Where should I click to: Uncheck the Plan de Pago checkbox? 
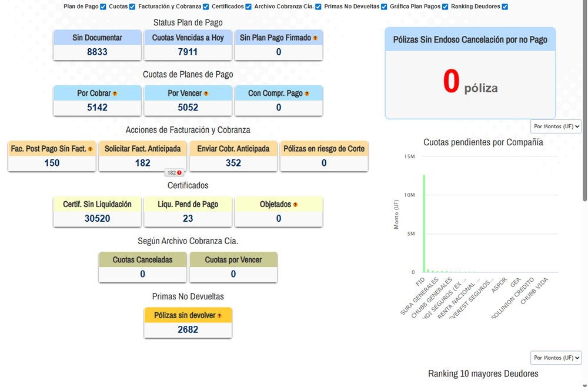(x=103, y=7)
